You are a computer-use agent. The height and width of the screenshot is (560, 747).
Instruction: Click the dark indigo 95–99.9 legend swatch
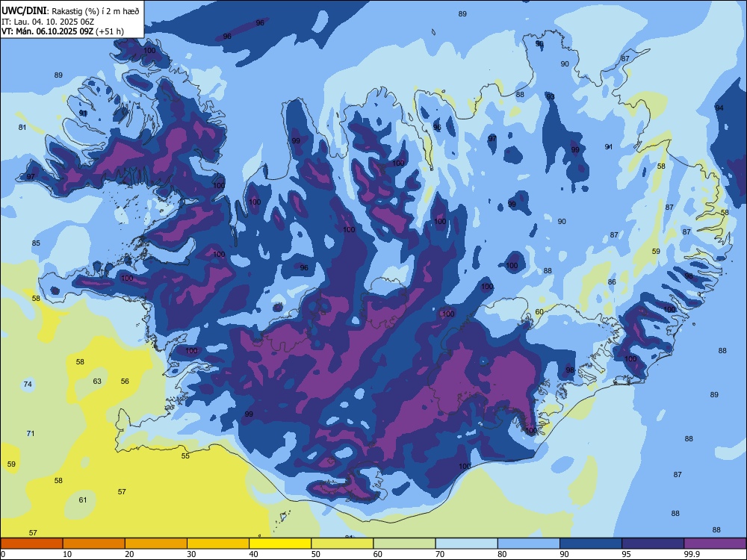653,544
